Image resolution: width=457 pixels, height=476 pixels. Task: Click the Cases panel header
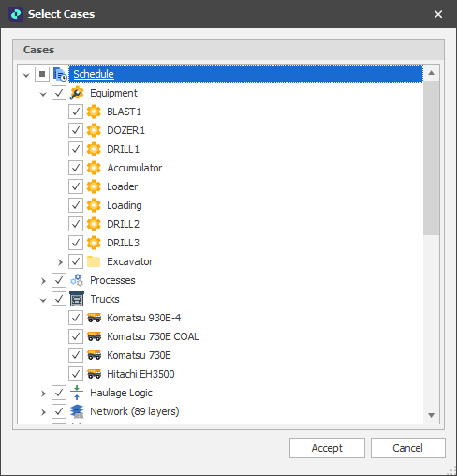point(228,50)
